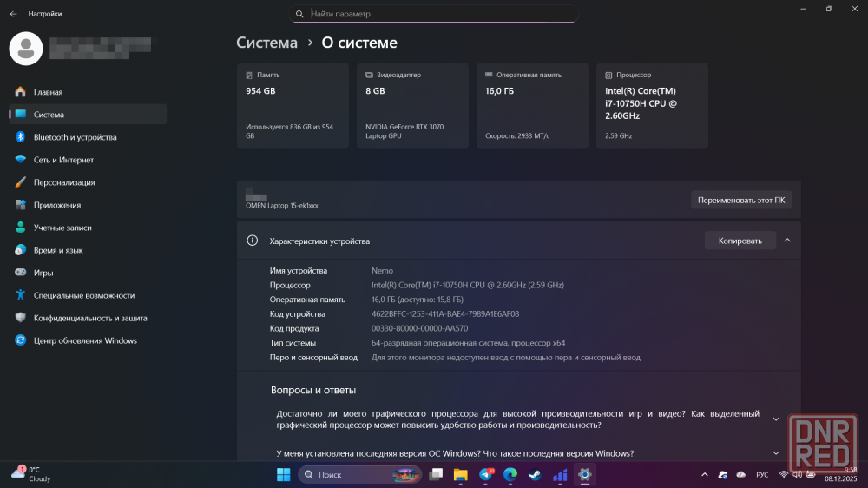Open Центр обновления Windows
The image size is (868, 488).
coord(85,340)
